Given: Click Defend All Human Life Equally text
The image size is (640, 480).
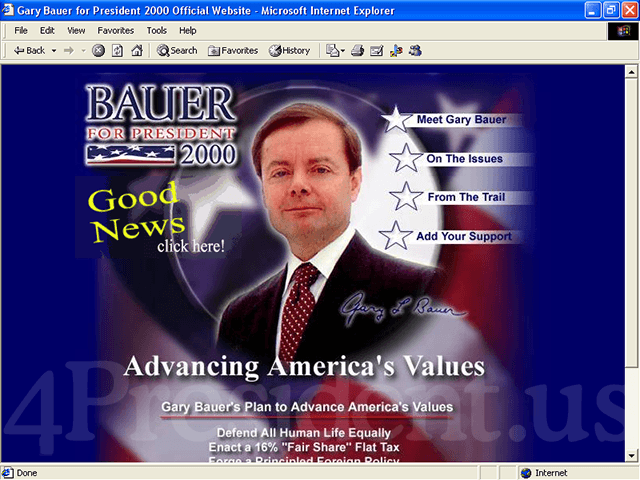Looking at the screenshot, I should [x=304, y=433].
